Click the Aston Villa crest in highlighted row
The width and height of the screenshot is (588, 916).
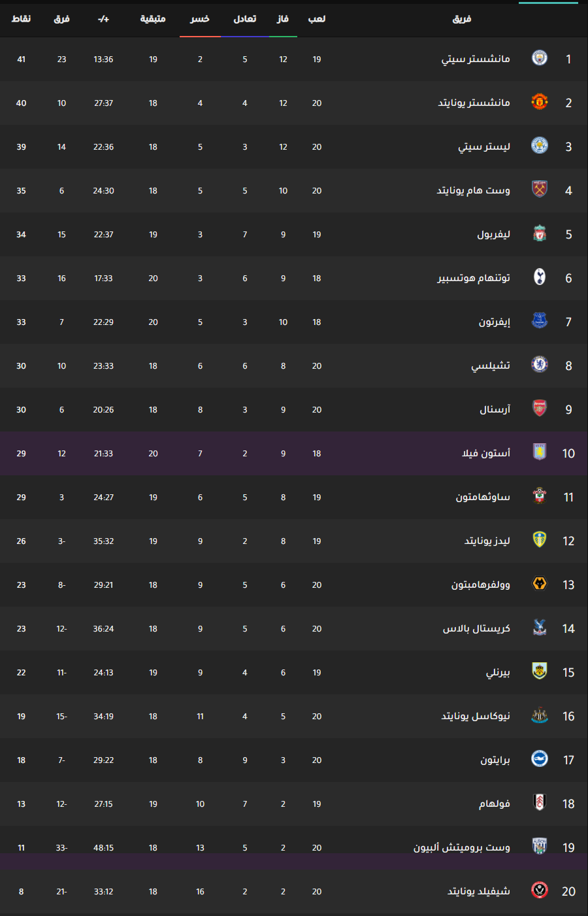(540, 452)
